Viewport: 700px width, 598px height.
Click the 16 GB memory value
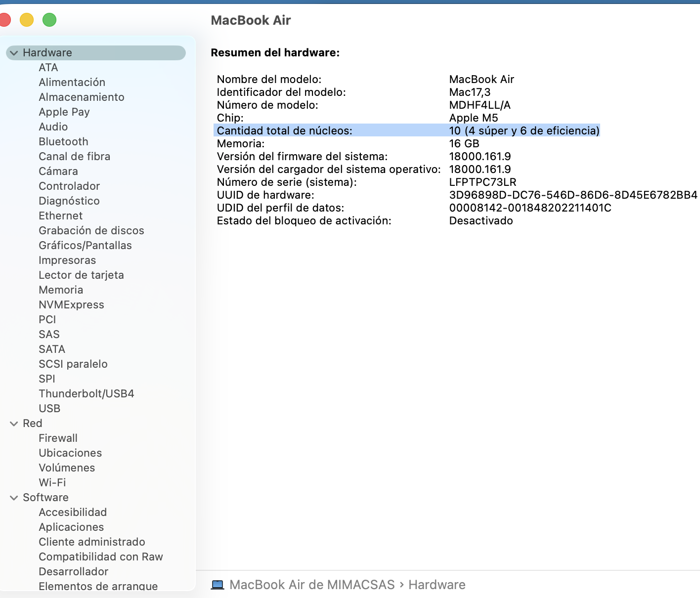click(464, 144)
